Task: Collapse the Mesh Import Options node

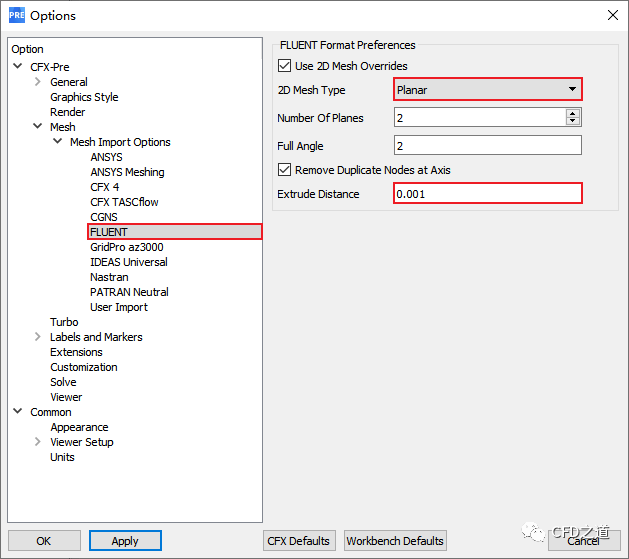Action: pyautogui.click(x=58, y=142)
